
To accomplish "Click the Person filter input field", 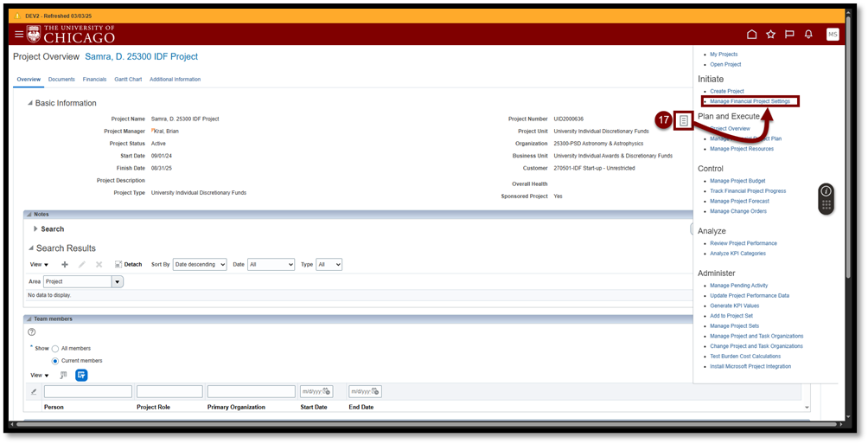I will pyautogui.click(x=87, y=391).
